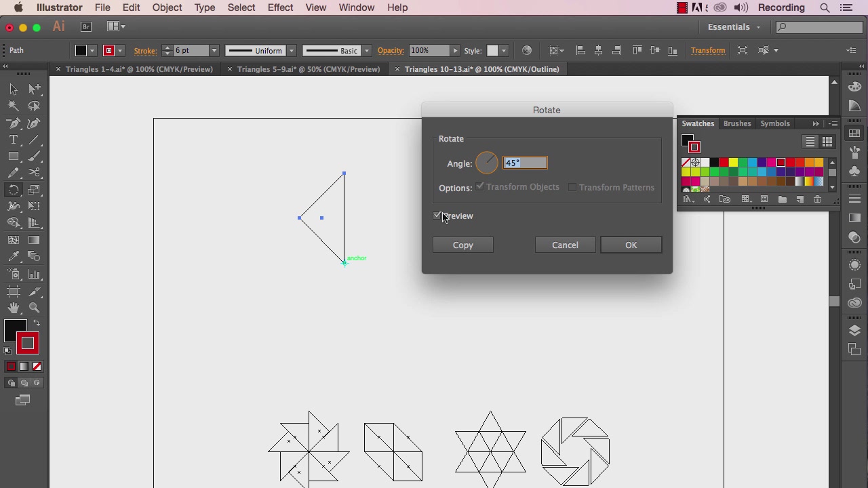This screenshot has width=868, height=488.
Task: Open the Window menu
Action: click(x=356, y=7)
